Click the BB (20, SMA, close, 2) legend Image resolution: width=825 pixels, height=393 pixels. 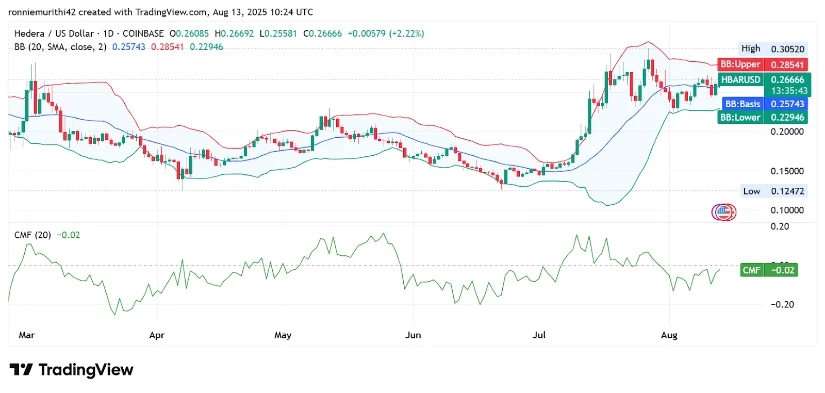click(61, 47)
